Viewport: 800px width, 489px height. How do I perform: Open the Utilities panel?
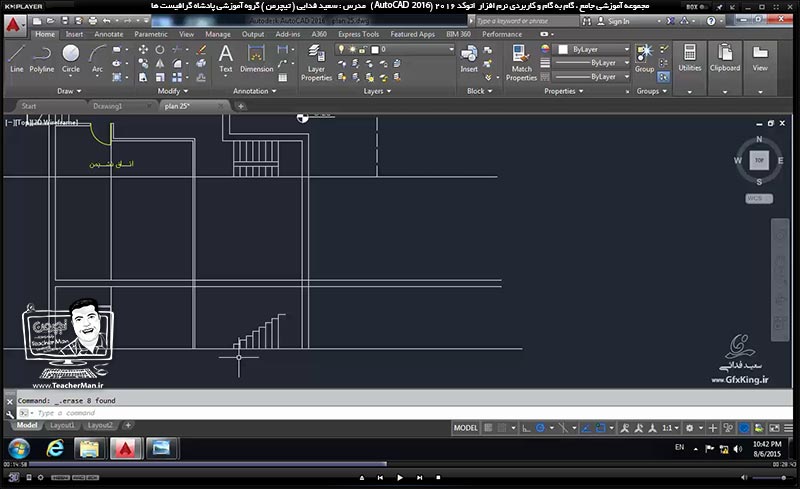coord(689,57)
